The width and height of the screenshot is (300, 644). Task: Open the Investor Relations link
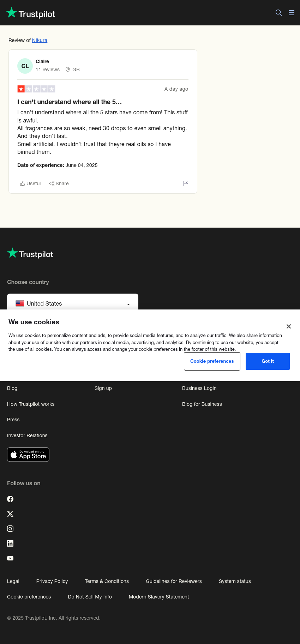pos(27,435)
